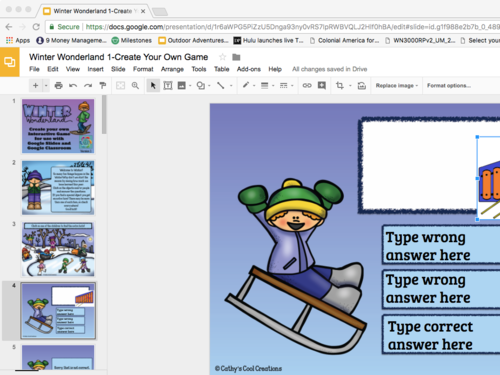Click the Insert link icon
Image resolution: width=500 pixels, height=375 pixels.
[307, 86]
